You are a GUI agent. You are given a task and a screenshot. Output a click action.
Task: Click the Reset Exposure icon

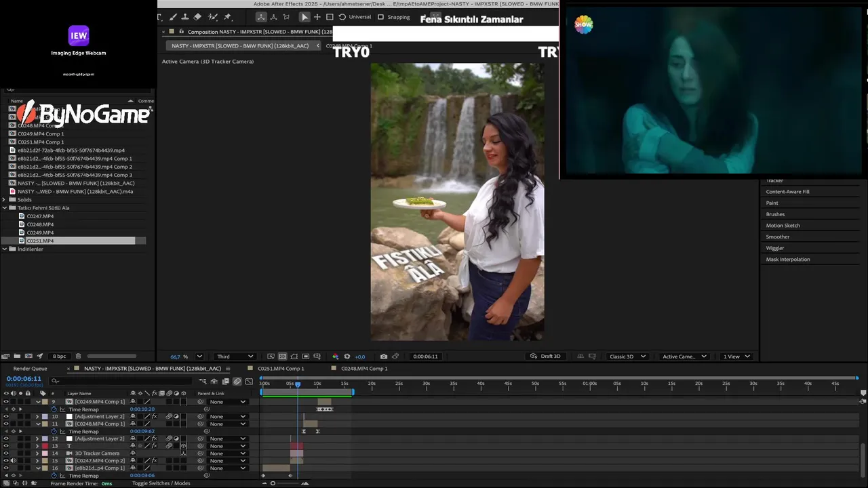pos(347,357)
